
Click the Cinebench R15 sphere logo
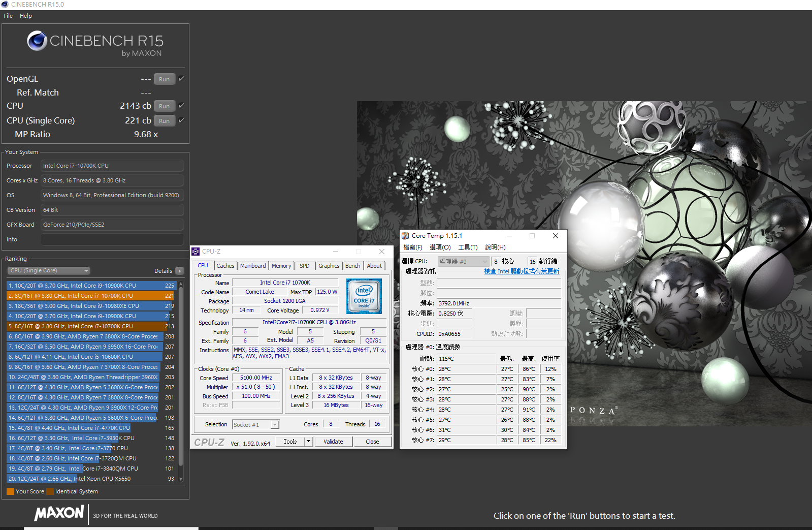[x=37, y=41]
